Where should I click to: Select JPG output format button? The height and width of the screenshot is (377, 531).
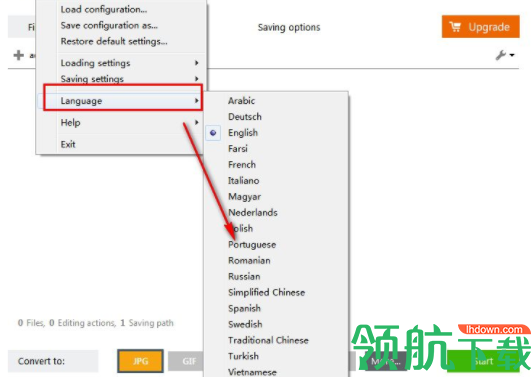(x=141, y=361)
